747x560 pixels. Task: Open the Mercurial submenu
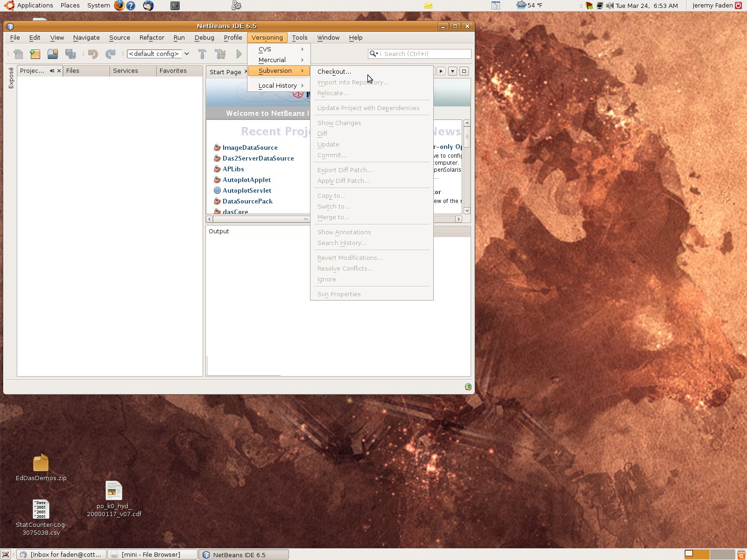click(x=272, y=60)
